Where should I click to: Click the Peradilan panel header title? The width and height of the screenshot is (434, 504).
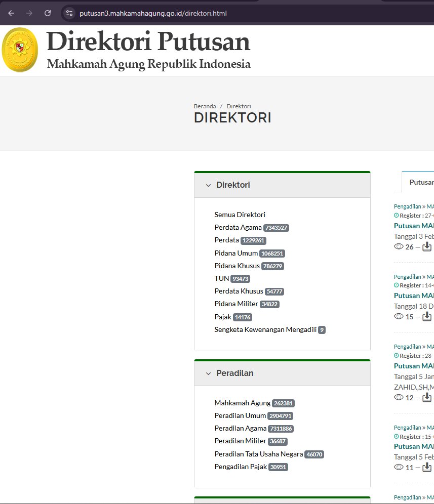(235, 373)
